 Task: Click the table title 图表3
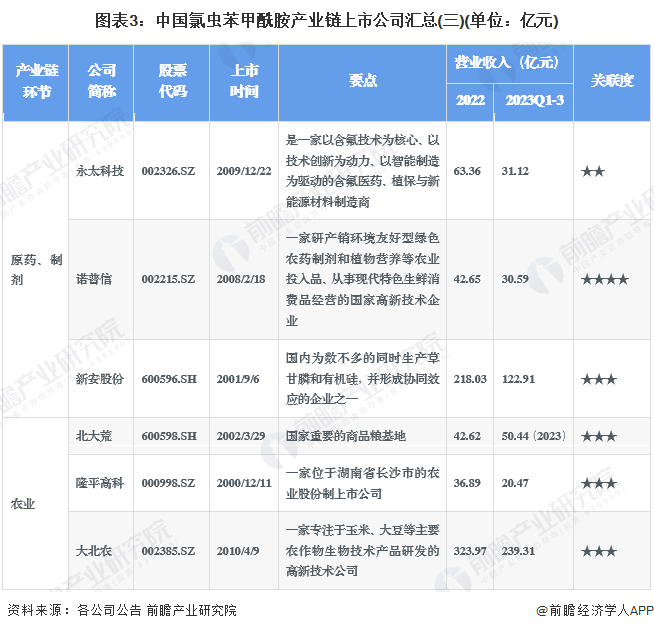(327, 21)
